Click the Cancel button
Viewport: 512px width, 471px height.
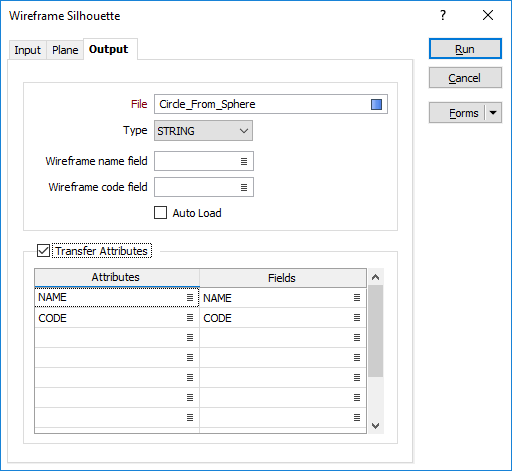click(465, 78)
